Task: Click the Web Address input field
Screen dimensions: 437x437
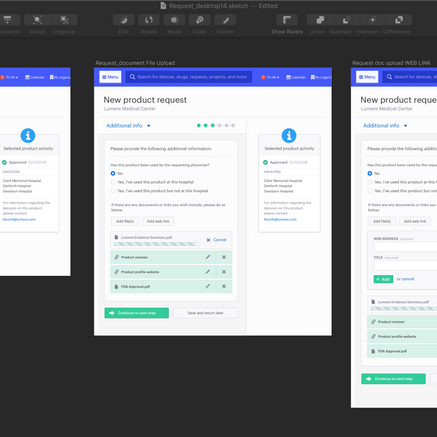Action: point(405,247)
